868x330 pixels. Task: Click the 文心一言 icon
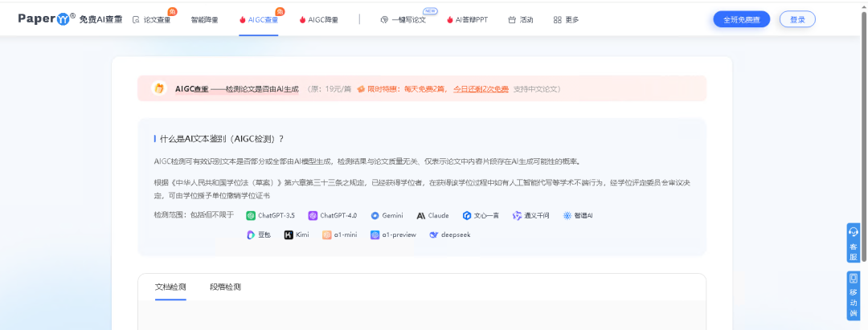pos(467,215)
